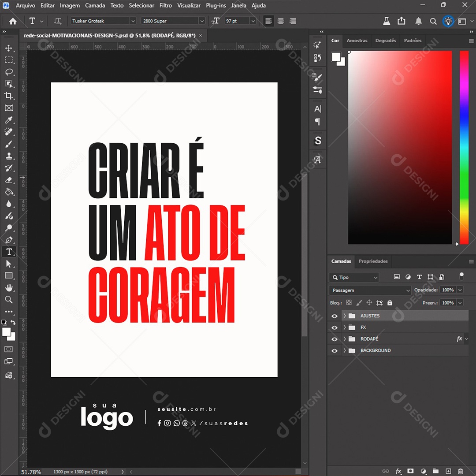Select the Crop tool
The image size is (476, 476).
pyautogui.click(x=9, y=96)
